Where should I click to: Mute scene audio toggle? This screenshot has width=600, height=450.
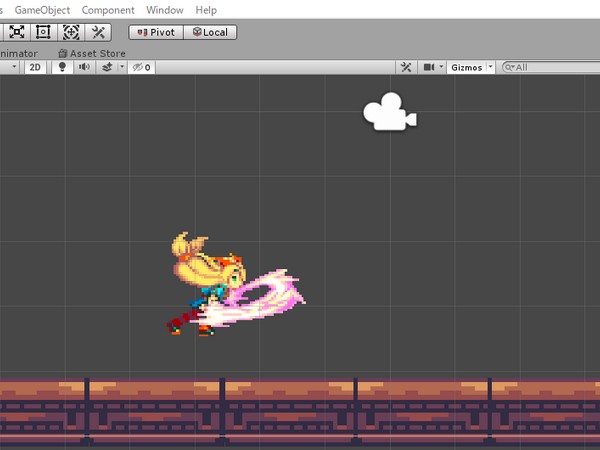click(x=84, y=67)
